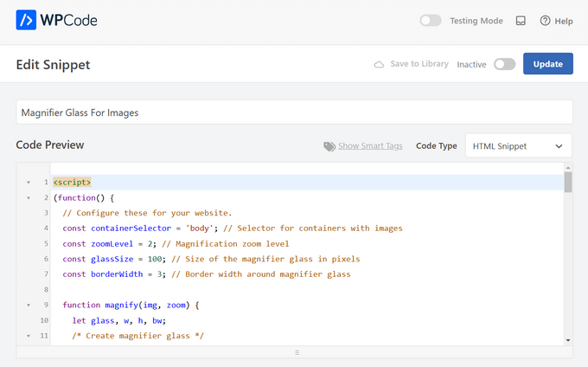Screen dimensions: 588x367
Task: Click zoomLevel variable on line 5
Action: coord(112,244)
